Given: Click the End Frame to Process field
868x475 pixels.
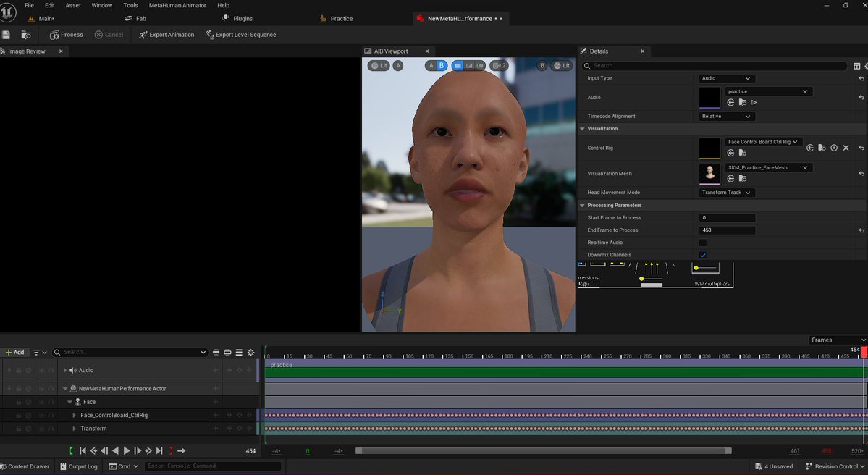Looking at the screenshot, I should pos(727,230).
